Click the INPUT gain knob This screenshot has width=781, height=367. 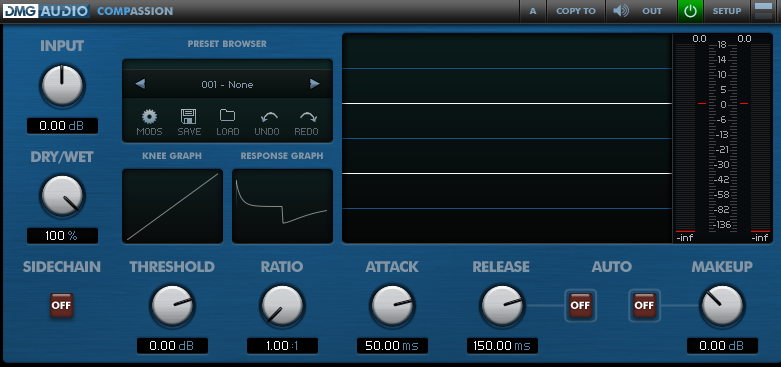coord(62,86)
